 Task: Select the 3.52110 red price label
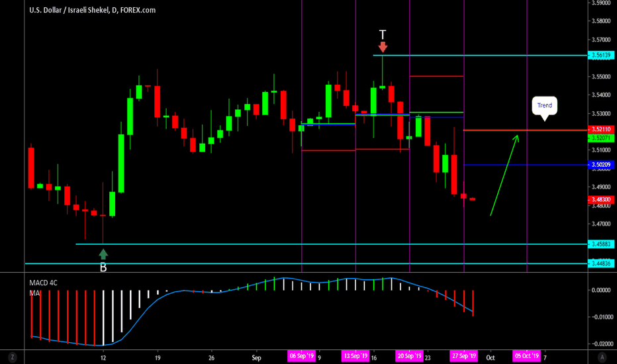pyautogui.click(x=601, y=130)
